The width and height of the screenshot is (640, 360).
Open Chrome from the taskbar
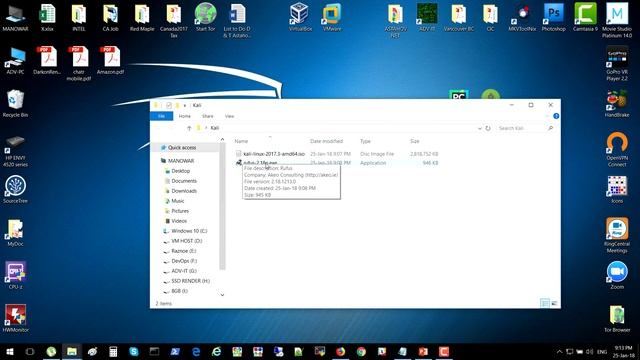(361, 351)
